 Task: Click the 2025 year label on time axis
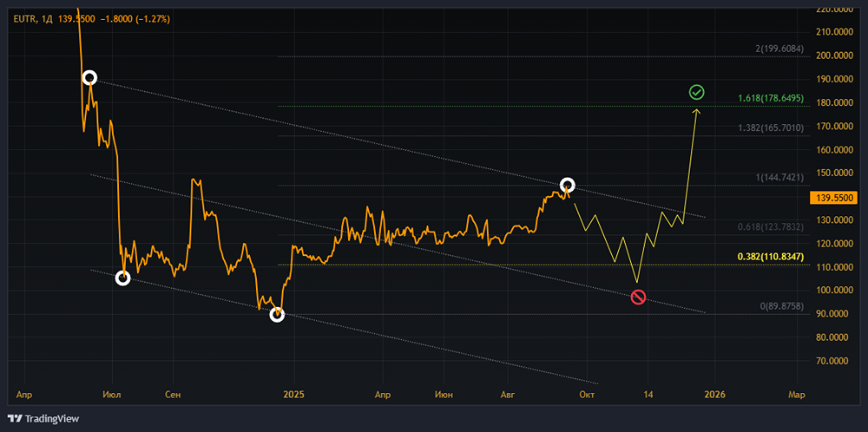(293, 395)
